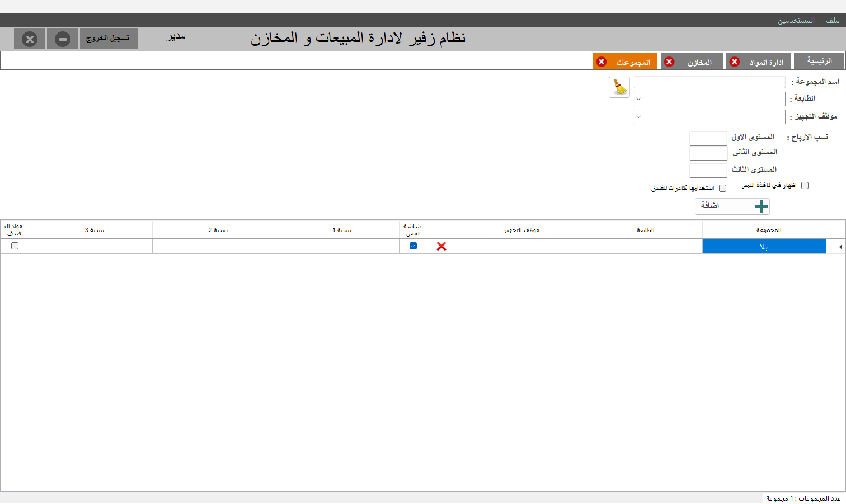846x504 pixels.
Task: Click the نظام زفير title text
Action: [x=358, y=38]
